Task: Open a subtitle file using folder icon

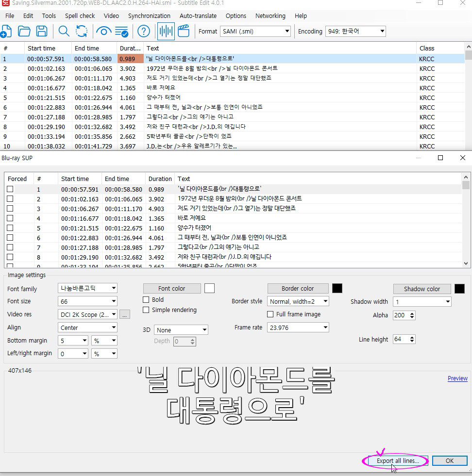Action: pos(24,32)
